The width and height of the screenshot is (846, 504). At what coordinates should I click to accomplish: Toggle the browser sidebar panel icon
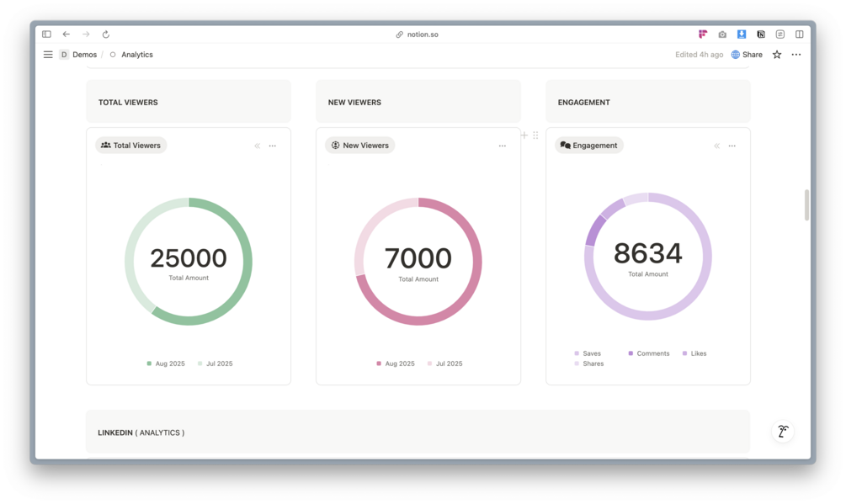pos(46,34)
